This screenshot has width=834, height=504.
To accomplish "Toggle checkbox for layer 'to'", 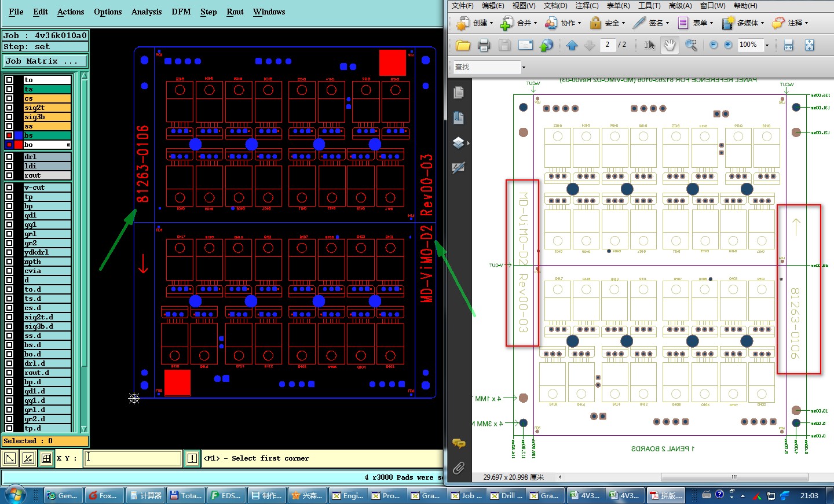I will pyautogui.click(x=9, y=80).
